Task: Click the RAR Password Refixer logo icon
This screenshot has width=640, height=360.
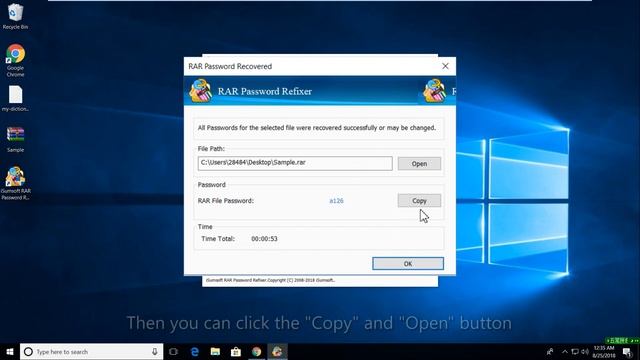Action: click(200, 91)
